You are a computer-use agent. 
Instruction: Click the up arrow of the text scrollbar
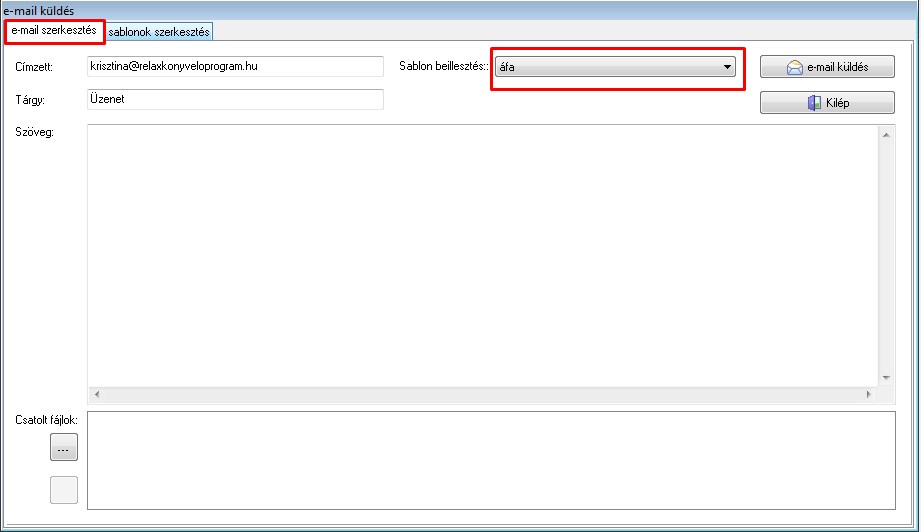(886, 135)
